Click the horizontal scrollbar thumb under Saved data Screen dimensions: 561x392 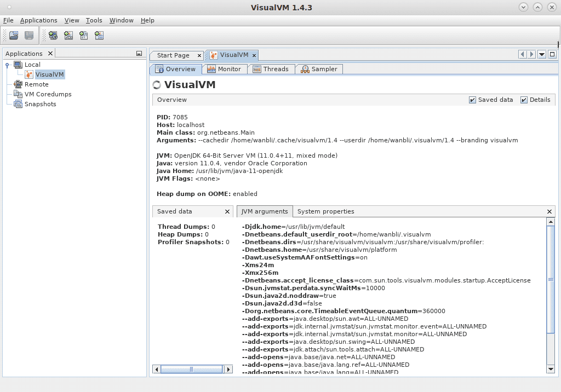[x=191, y=369]
